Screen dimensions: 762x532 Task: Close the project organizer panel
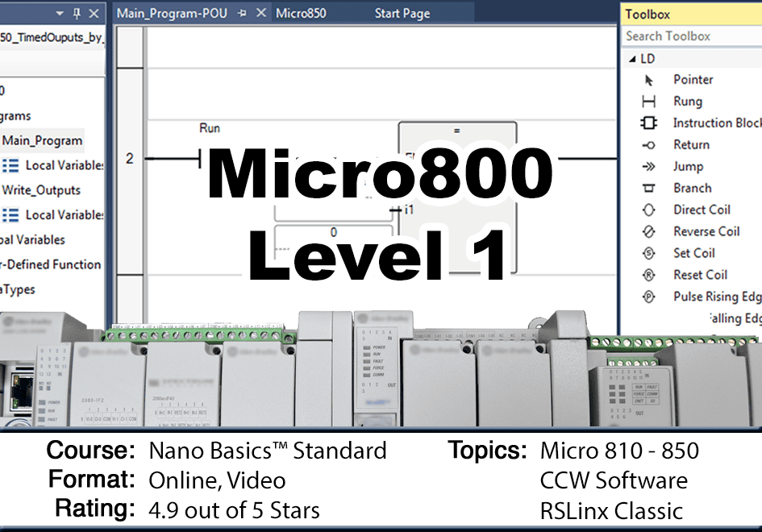tap(94, 14)
